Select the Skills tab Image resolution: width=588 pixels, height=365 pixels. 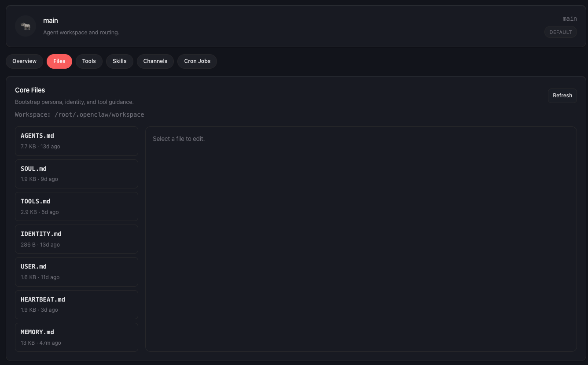(119, 61)
